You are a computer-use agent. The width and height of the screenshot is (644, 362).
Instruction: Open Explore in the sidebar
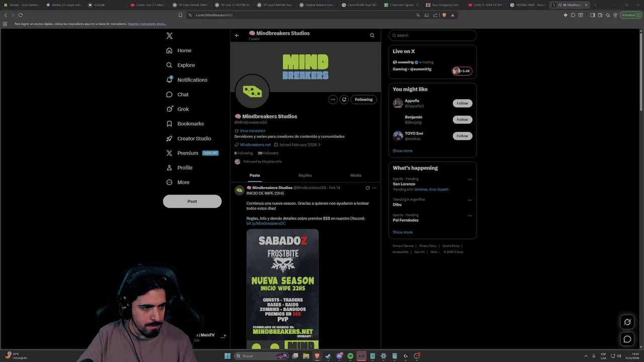click(x=181, y=65)
